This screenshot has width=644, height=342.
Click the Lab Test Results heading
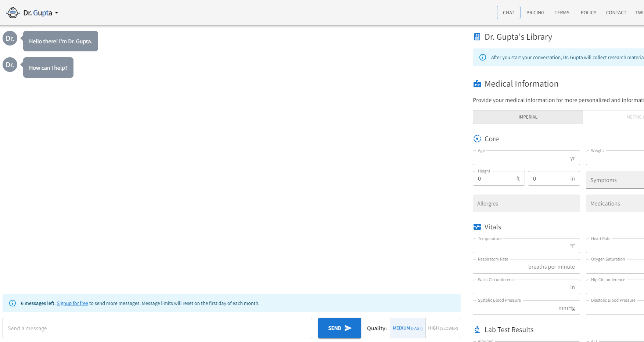[509, 330]
